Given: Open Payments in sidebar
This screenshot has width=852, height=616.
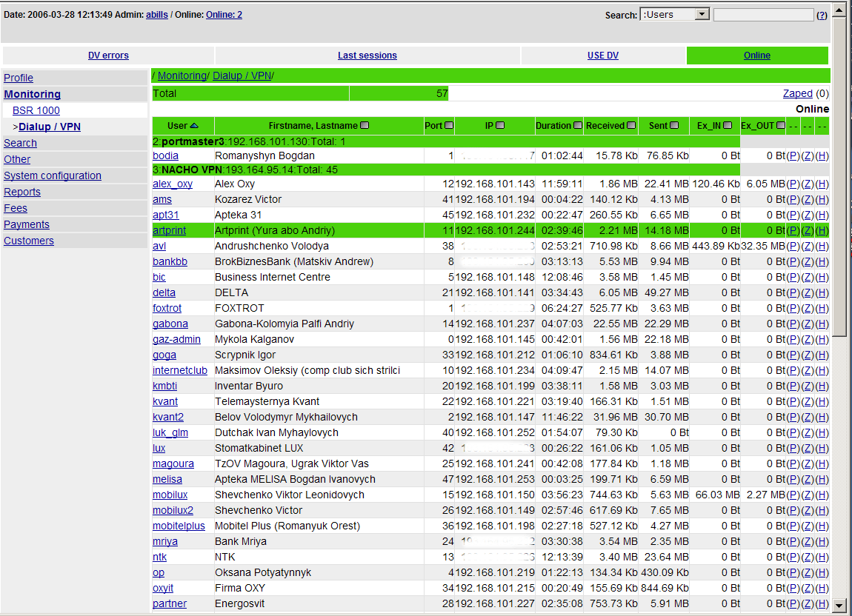Looking at the screenshot, I should (26, 224).
